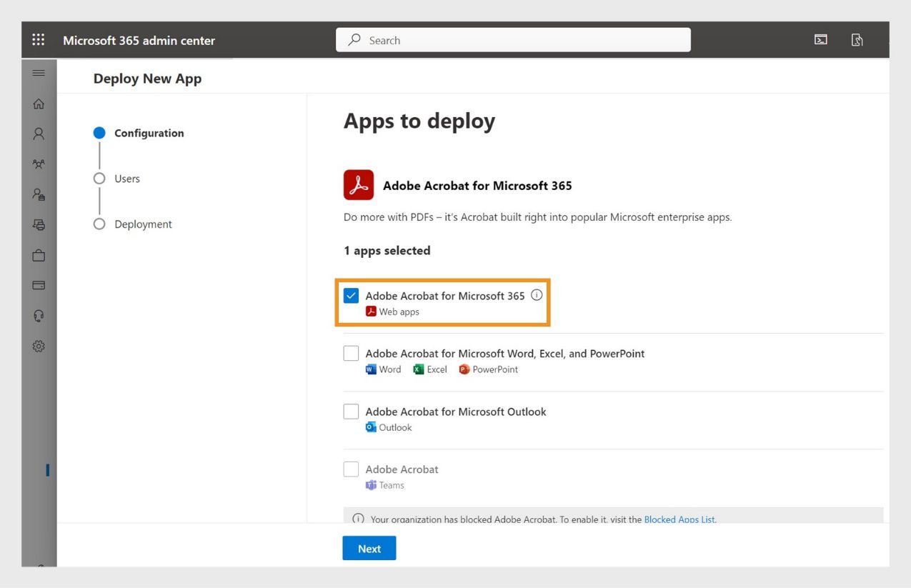Screen dimensions: 911x588
Task: Open Support using the headset icon
Action: click(39, 315)
